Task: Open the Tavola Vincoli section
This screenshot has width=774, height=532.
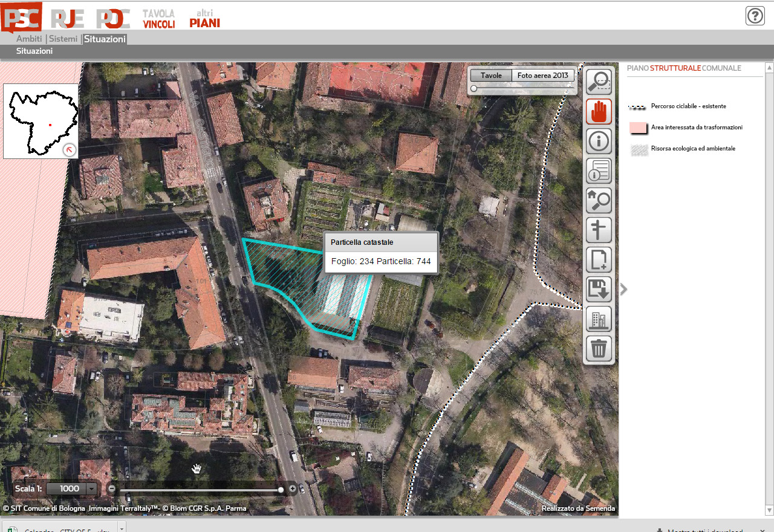Action: tap(158, 19)
